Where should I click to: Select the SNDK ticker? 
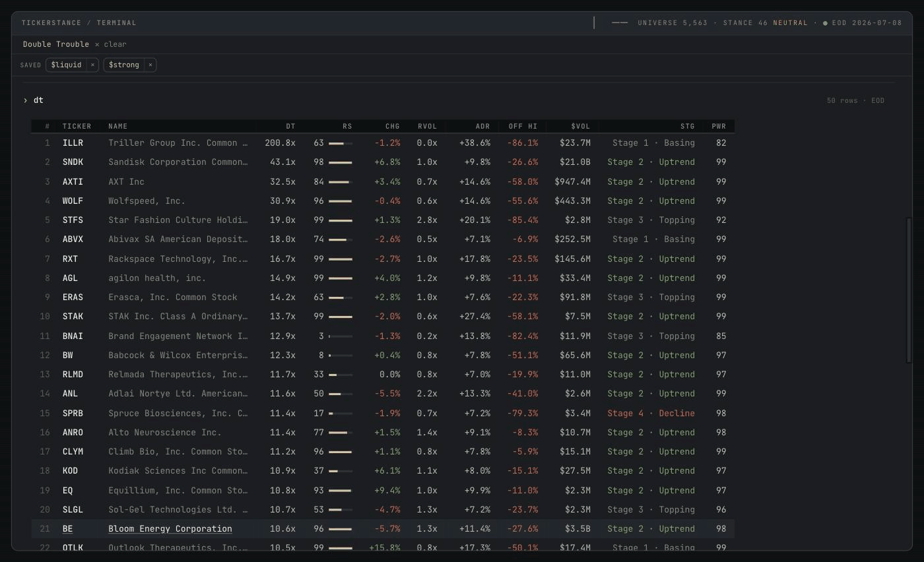73,162
